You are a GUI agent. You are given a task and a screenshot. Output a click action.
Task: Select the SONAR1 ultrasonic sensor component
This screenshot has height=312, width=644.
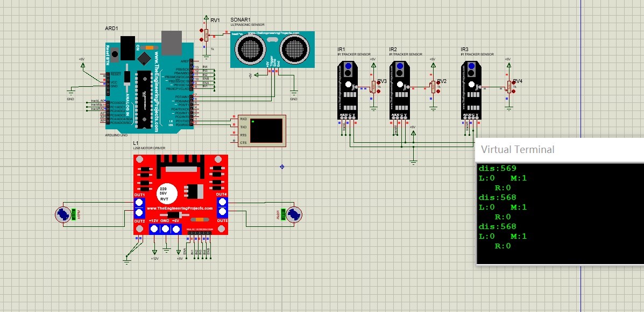pyautogui.click(x=272, y=50)
